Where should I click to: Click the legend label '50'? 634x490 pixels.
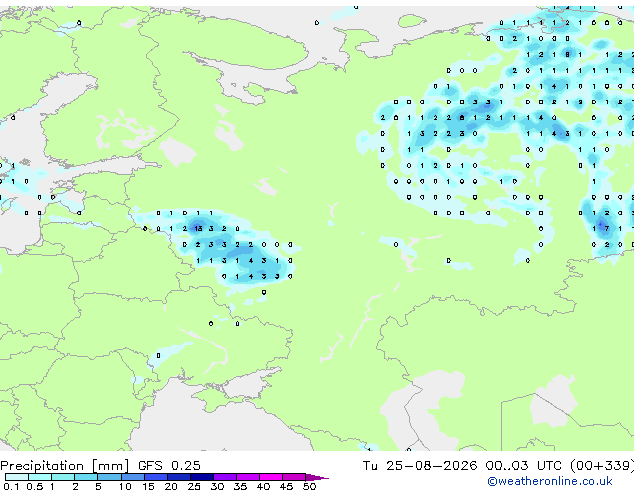coord(309,486)
